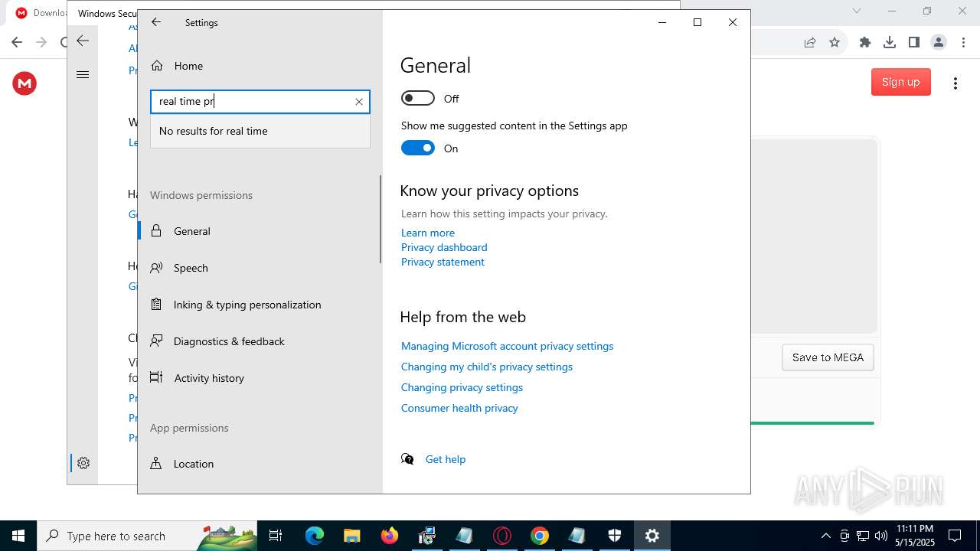Open Chrome downloads icon
Image resolution: width=980 pixels, height=551 pixels.
click(x=890, y=43)
